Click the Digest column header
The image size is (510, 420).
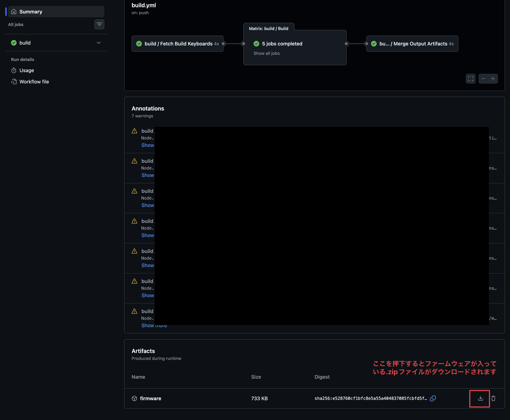pos(322,377)
